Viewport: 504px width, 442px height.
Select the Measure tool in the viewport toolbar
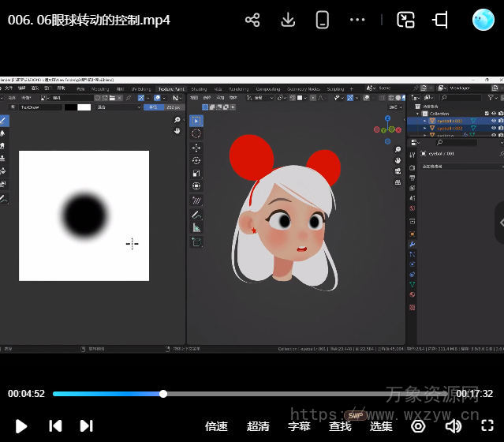point(196,228)
